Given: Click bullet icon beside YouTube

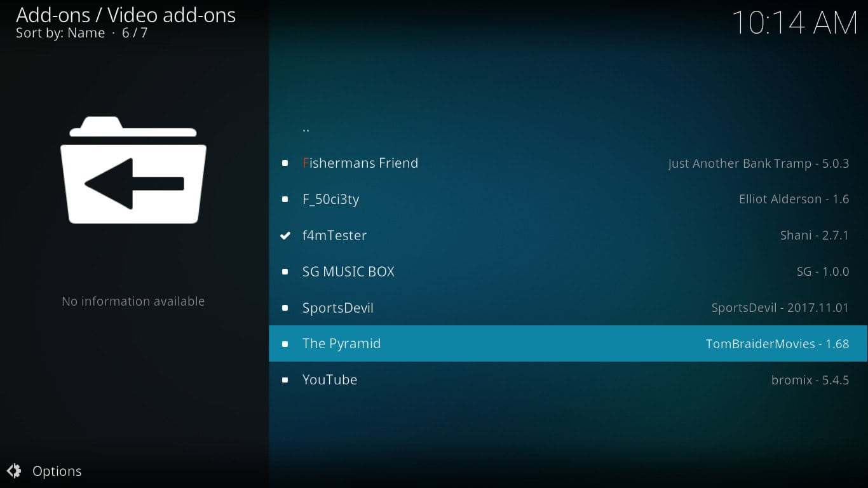Looking at the screenshot, I should [x=285, y=380].
